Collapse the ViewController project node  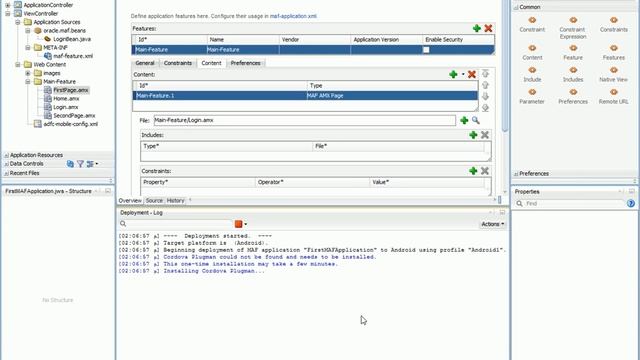tap(7, 13)
